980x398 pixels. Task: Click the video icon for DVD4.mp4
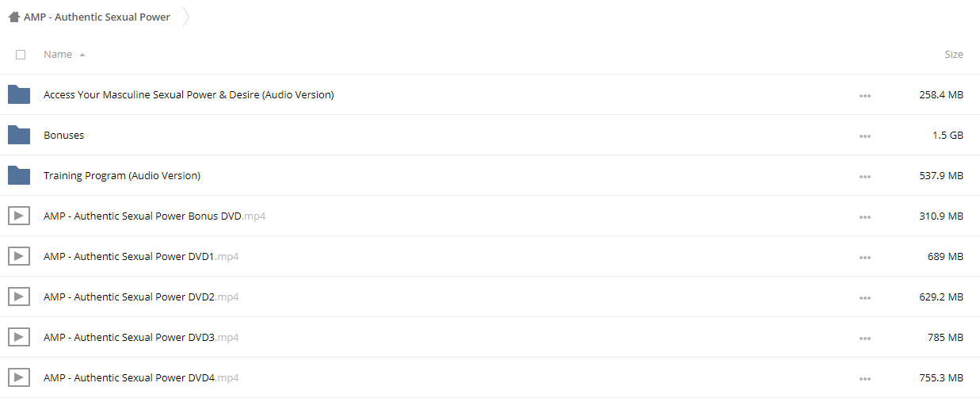tap(19, 377)
